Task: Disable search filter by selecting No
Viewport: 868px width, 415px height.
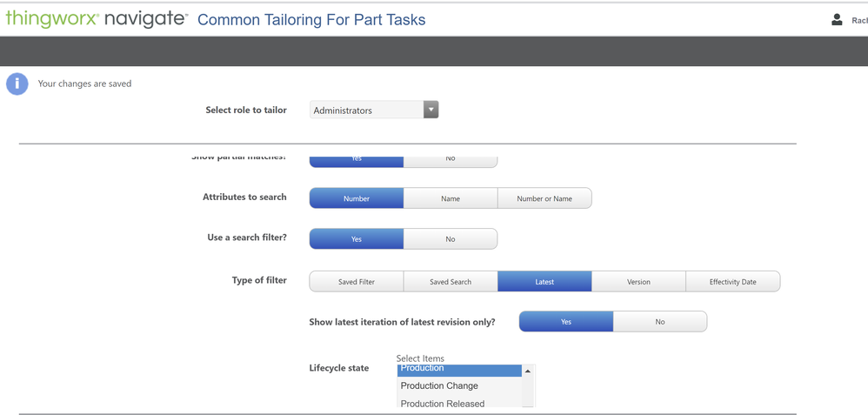Action: 451,239
